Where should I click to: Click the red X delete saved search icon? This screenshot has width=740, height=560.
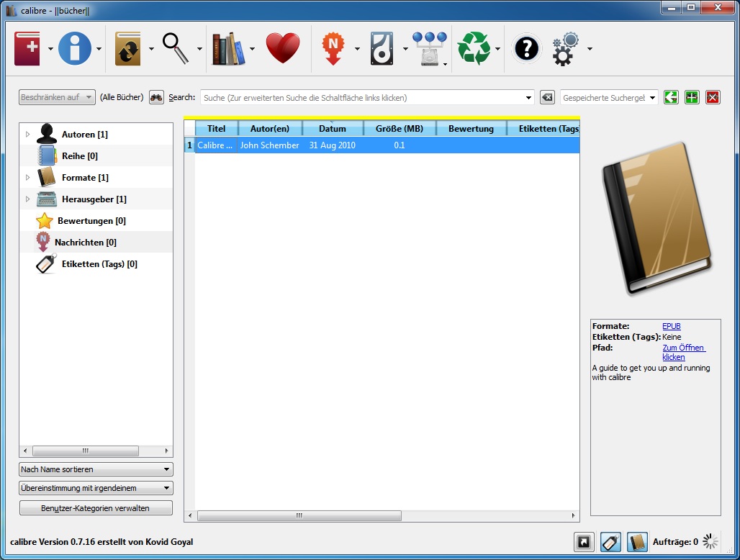point(713,97)
